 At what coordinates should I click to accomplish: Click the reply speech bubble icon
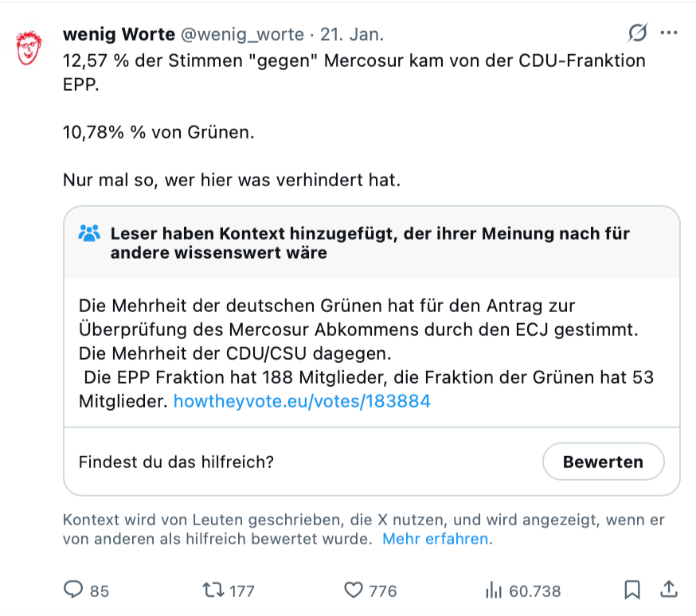tap(73, 590)
